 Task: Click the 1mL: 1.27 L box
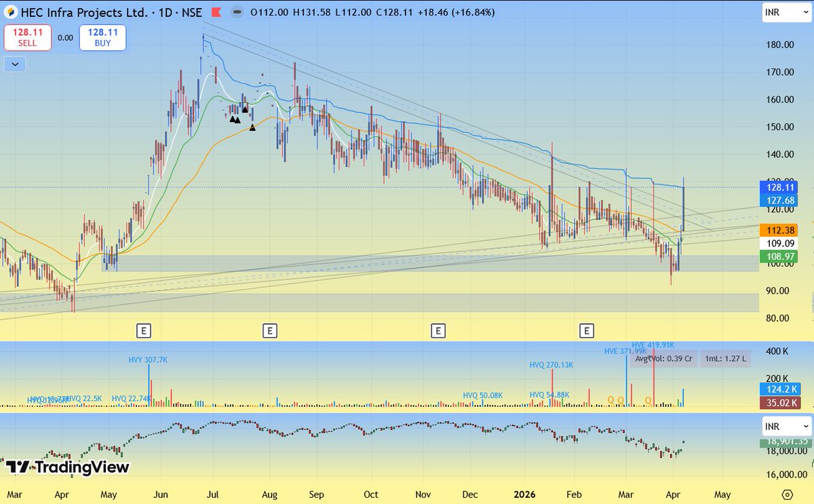725,358
